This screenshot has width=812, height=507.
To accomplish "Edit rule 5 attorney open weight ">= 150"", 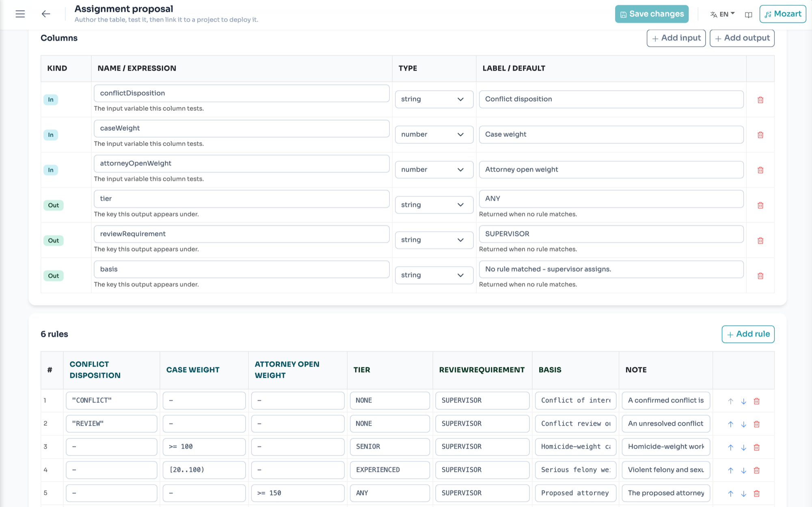I will 298,493.
